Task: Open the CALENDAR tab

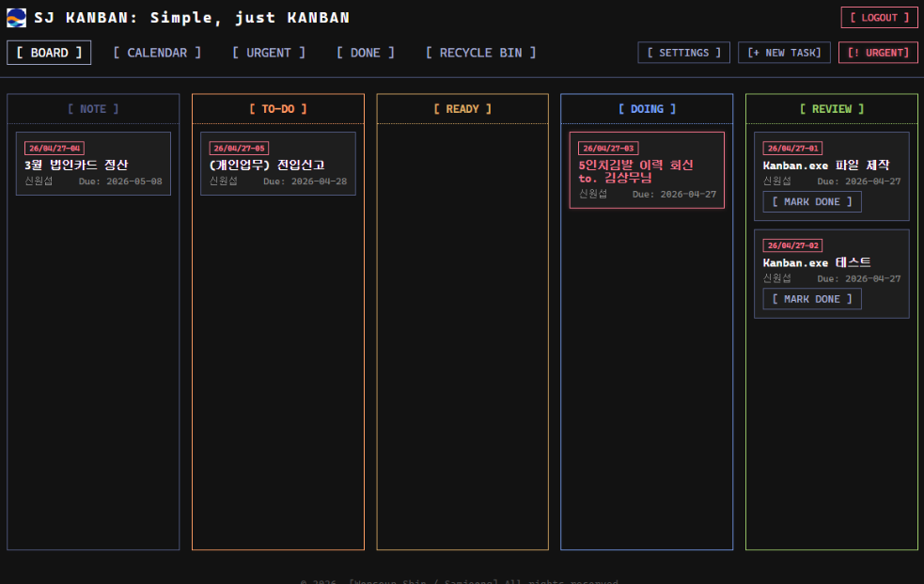Action: click(157, 53)
